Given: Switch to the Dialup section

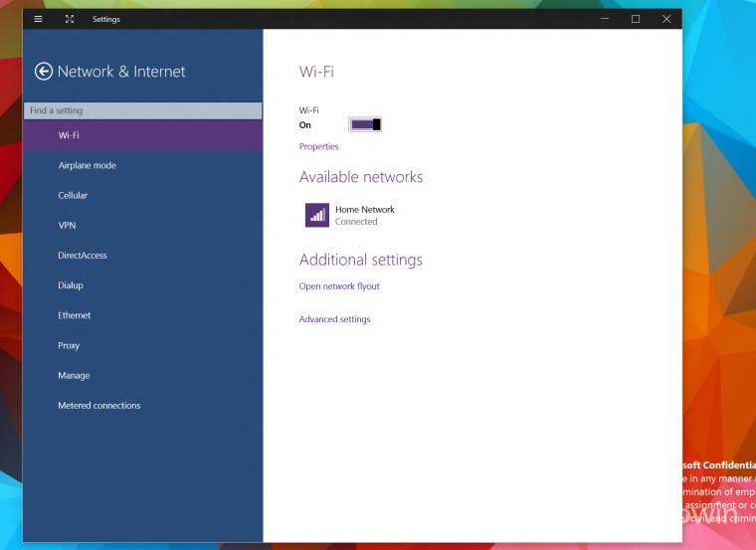Looking at the screenshot, I should click(x=71, y=285).
